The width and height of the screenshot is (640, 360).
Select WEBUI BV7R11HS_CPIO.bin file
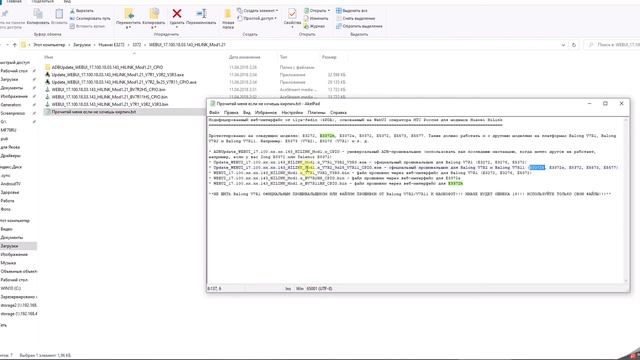pyautogui.click(x=109, y=97)
